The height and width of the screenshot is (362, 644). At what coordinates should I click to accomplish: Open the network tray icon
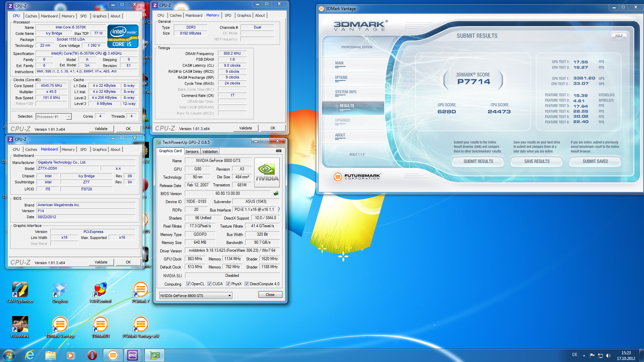600,356
